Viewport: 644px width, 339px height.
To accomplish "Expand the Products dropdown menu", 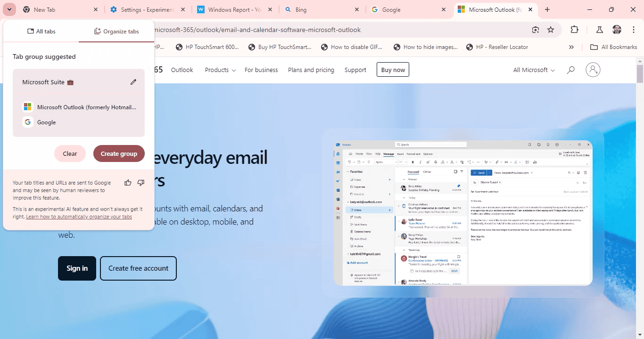I will point(220,70).
